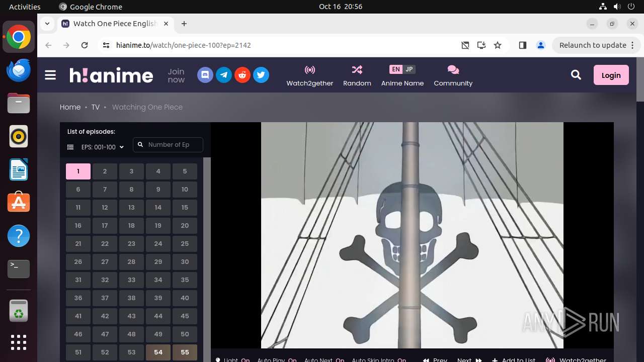Open Activities overview
The image size is (644, 362).
click(x=25, y=7)
